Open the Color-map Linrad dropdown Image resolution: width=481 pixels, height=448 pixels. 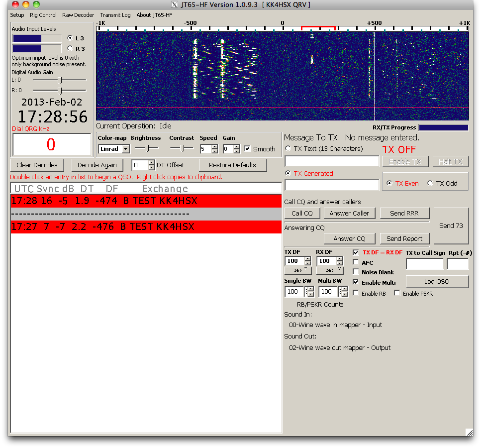pos(125,149)
